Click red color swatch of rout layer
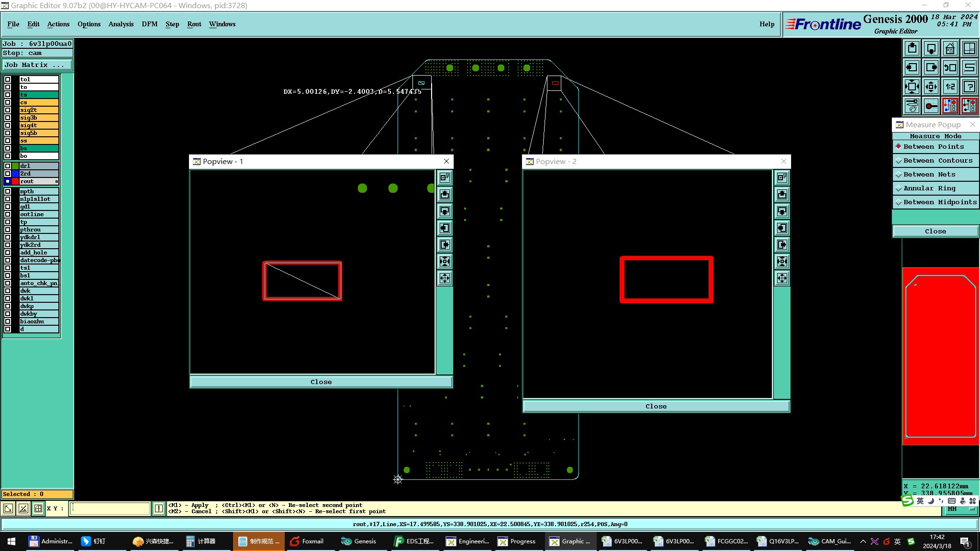The height and width of the screenshot is (551, 980). (15, 181)
